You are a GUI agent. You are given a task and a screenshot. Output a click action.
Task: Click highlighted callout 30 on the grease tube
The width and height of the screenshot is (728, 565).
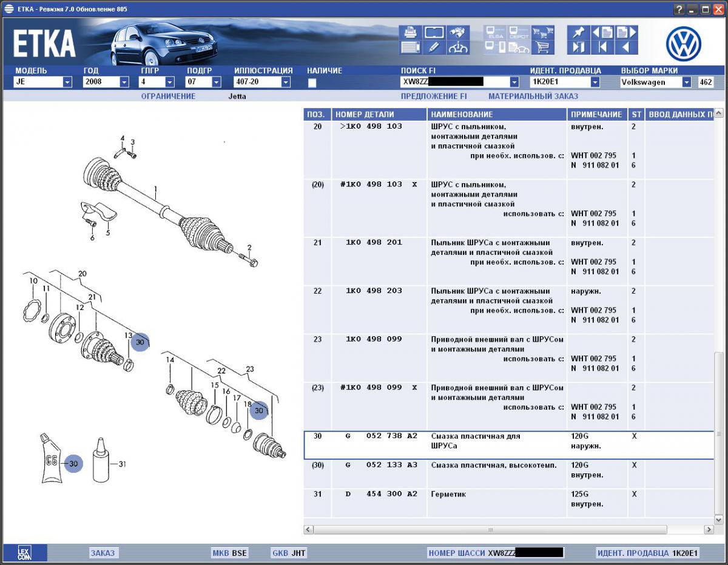pyautogui.click(x=73, y=464)
